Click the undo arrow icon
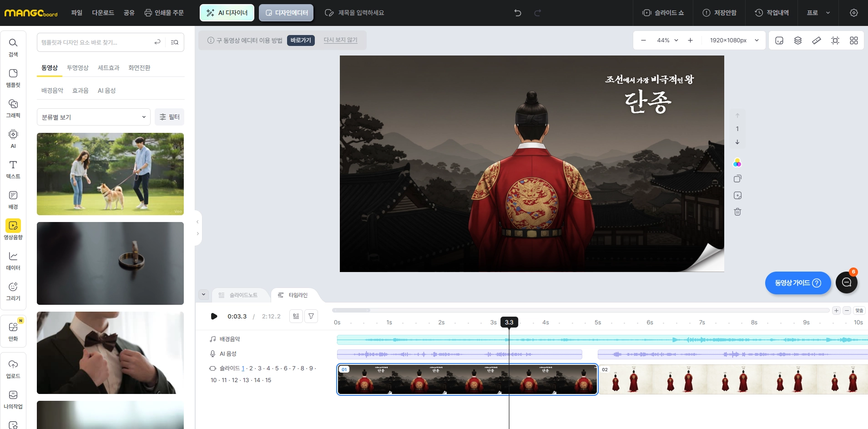The width and height of the screenshot is (868, 429). [518, 13]
